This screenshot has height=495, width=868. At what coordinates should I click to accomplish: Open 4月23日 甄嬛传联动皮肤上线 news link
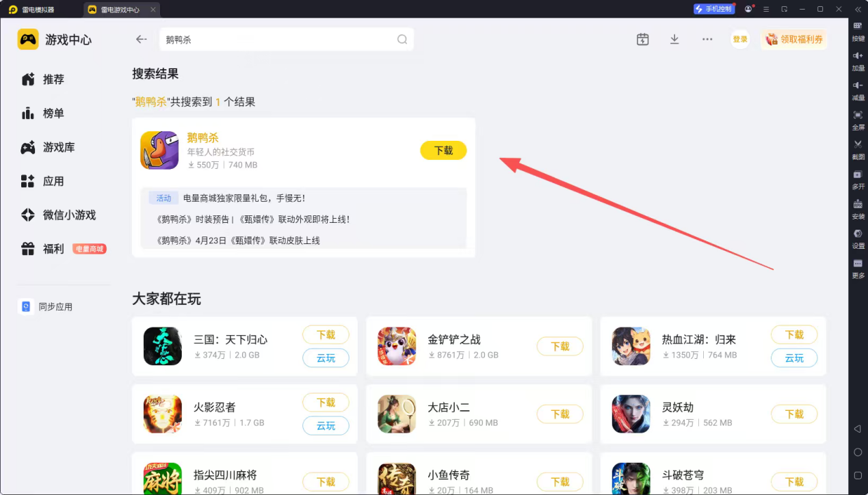238,241
